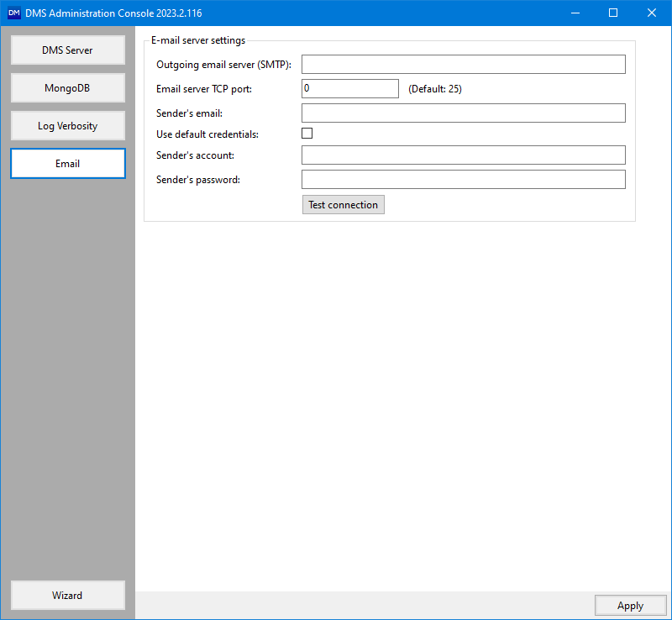Image resolution: width=672 pixels, height=620 pixels.
Task: Minimize the DMS Administration Console window
Action: (575, 13)
